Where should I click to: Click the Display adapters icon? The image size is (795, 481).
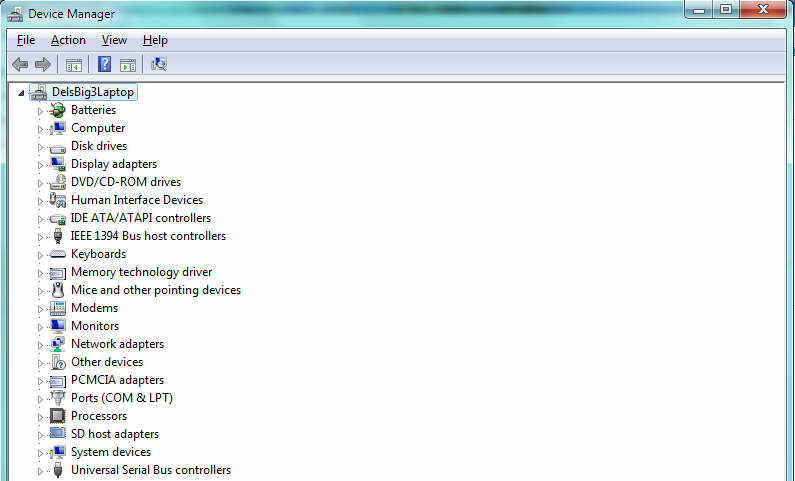(57, 164)
